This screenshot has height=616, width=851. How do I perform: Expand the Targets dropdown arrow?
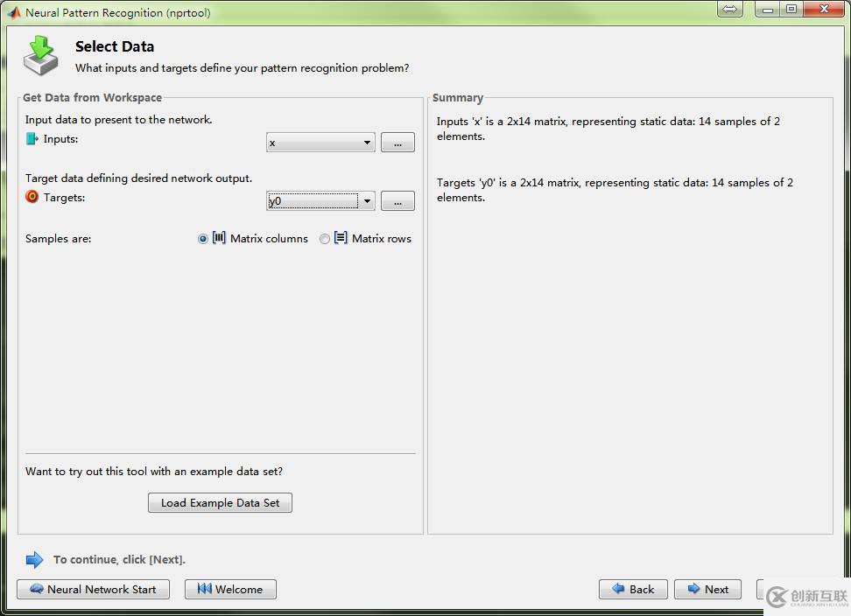pos(367,201)
